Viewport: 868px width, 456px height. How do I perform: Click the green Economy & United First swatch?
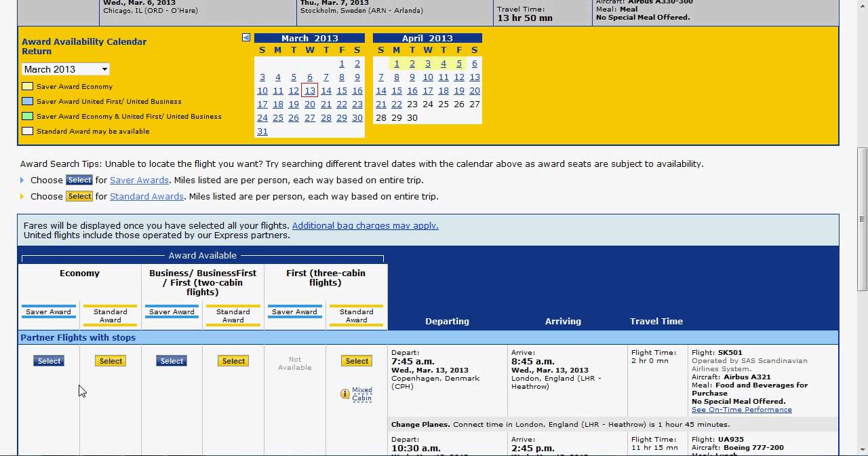(27, 117)
